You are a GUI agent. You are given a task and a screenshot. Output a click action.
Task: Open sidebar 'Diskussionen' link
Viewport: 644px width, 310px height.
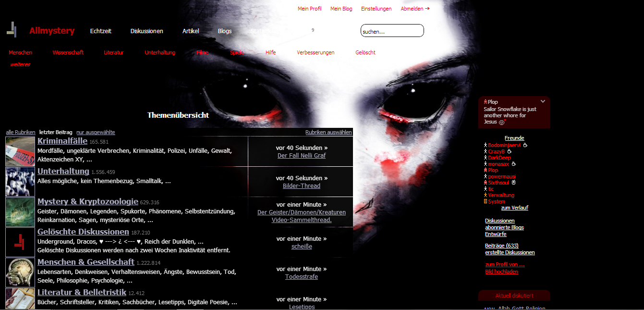pos(500,221)
